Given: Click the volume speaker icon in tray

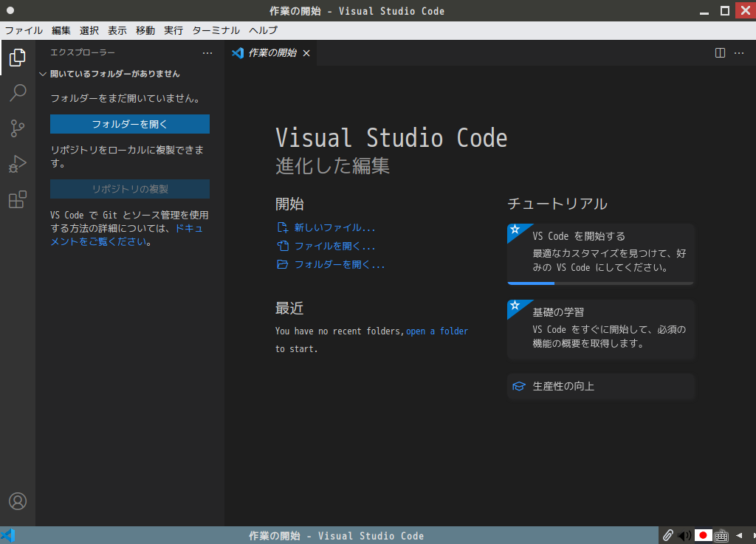Looking at the screenshot, I should [684, 535].
